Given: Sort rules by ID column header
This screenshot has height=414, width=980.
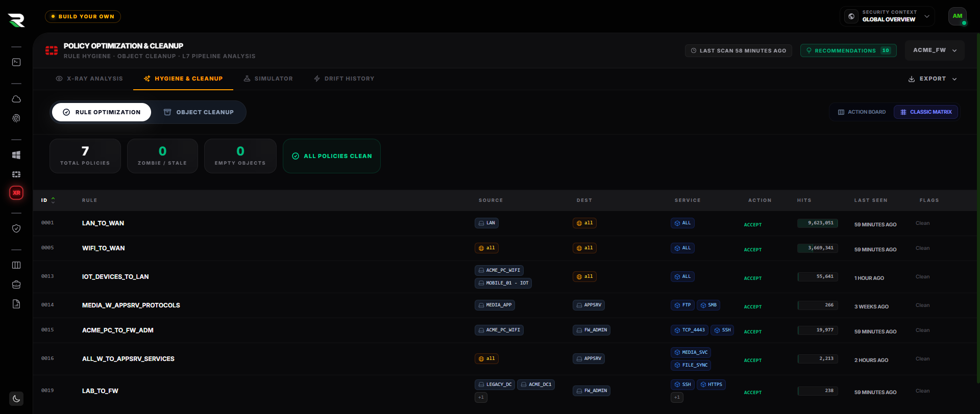Looking at the screenshot, I should pos(48,200).
